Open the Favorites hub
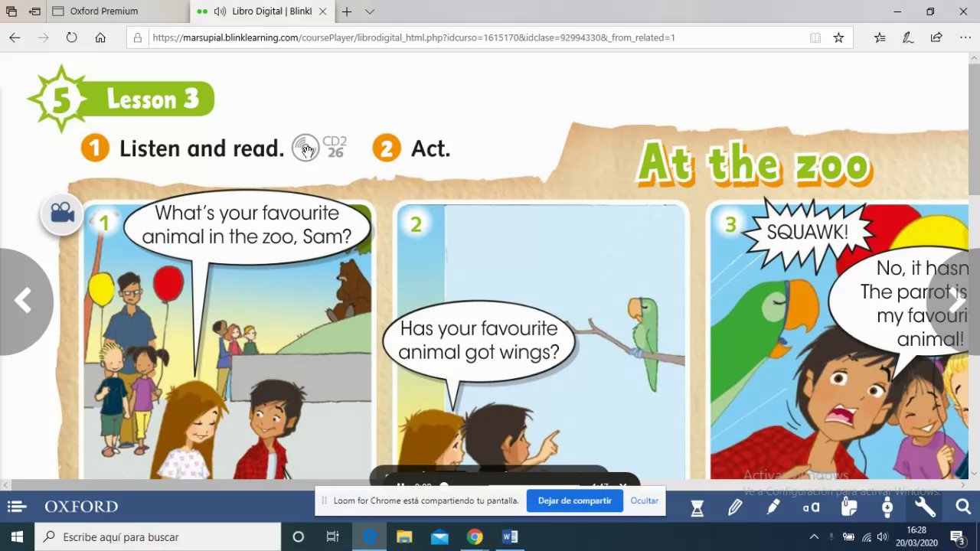The image size is (980, 551). click(880, 37)
